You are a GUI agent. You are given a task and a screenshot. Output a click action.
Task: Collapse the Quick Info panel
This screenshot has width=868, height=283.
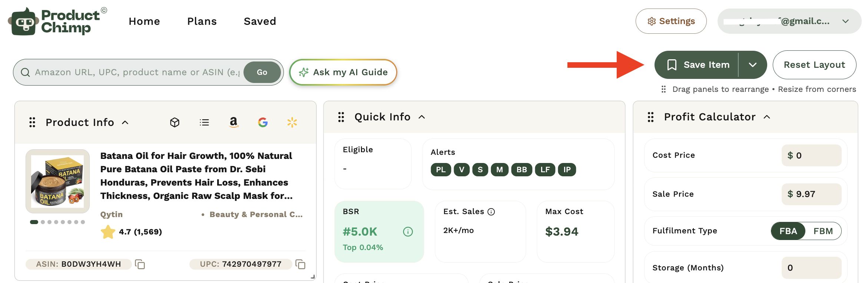pyautogui.click(x=422, y=117)
